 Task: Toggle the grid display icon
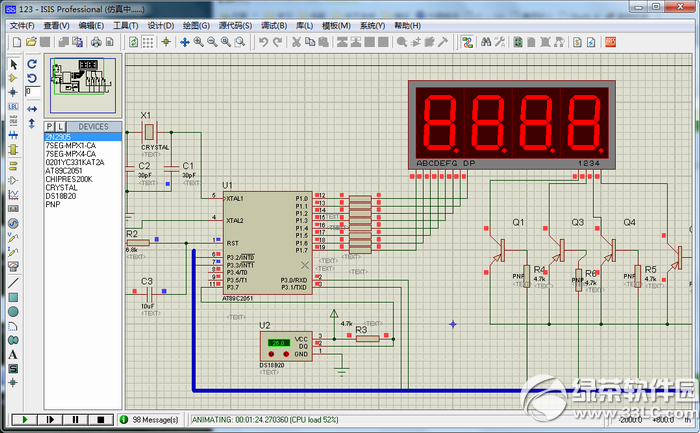tap(148, 42)
